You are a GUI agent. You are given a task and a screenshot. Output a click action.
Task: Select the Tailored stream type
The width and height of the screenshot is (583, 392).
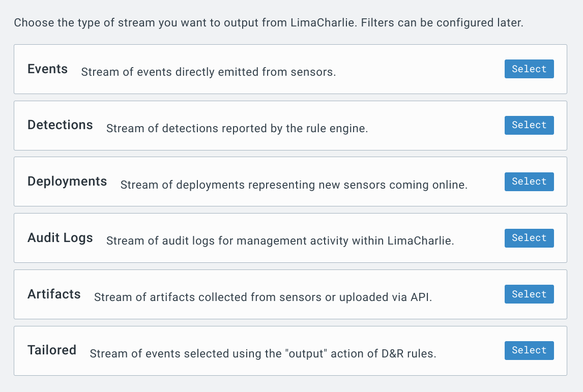click(x=529, y=351)
